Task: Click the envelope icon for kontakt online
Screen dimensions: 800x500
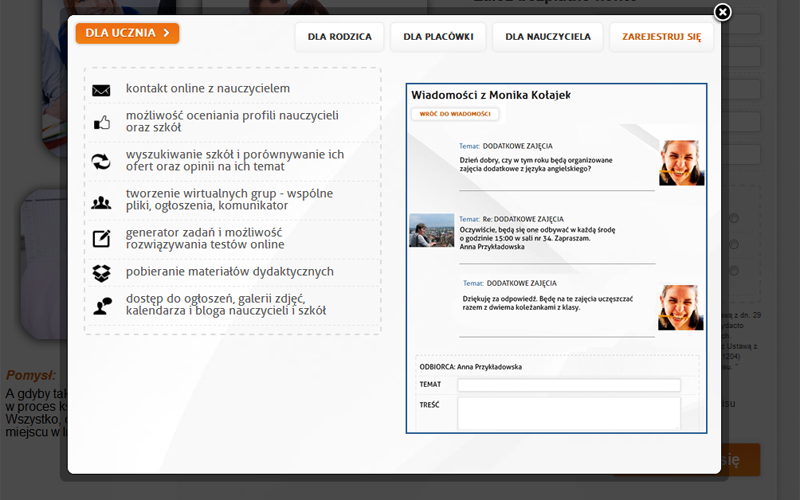Action: click(x=101, y=90)
